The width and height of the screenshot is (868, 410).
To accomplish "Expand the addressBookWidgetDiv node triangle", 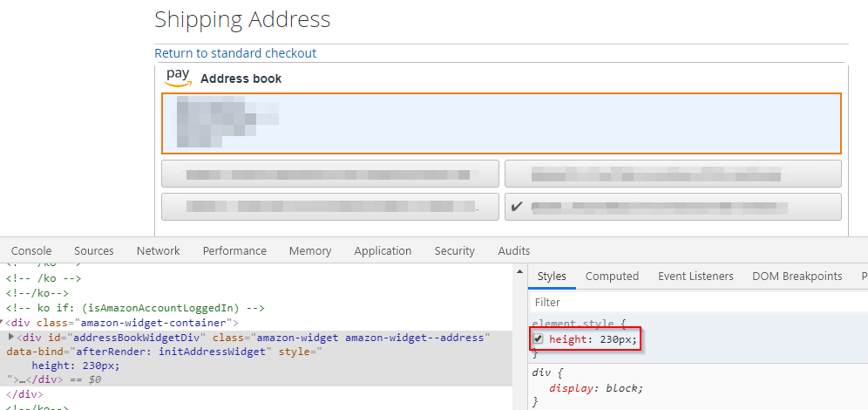I will click(11, 337).
